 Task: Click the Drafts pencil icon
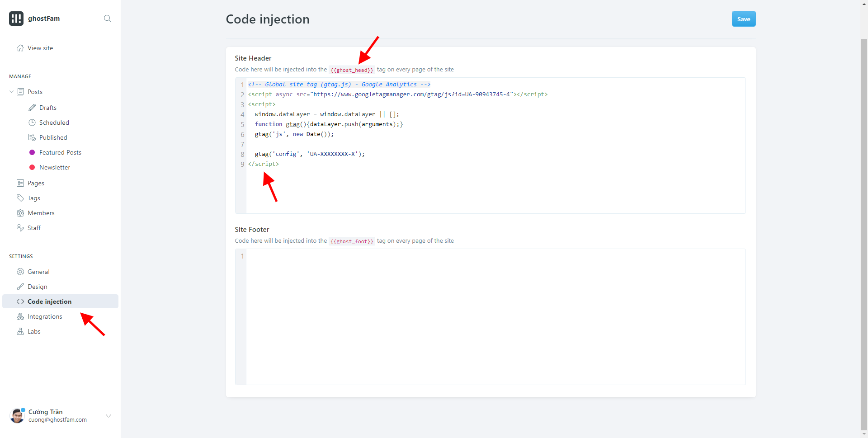pos(32,108)
